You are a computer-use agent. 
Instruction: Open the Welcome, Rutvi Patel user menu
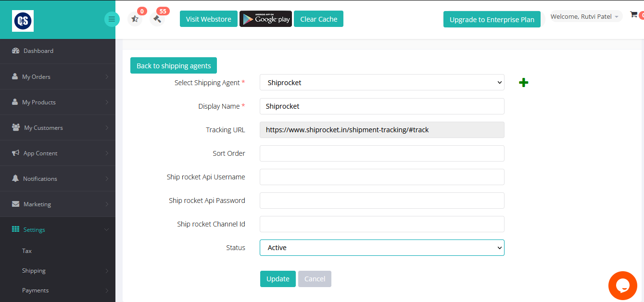(586, 16)
